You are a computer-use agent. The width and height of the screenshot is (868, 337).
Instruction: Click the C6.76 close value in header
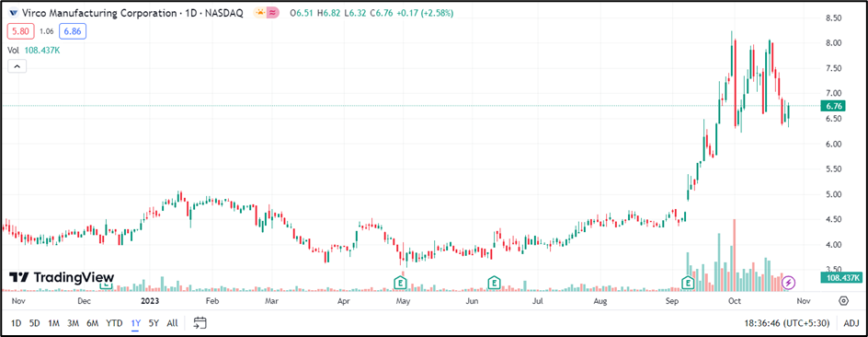tap(381, 13)
